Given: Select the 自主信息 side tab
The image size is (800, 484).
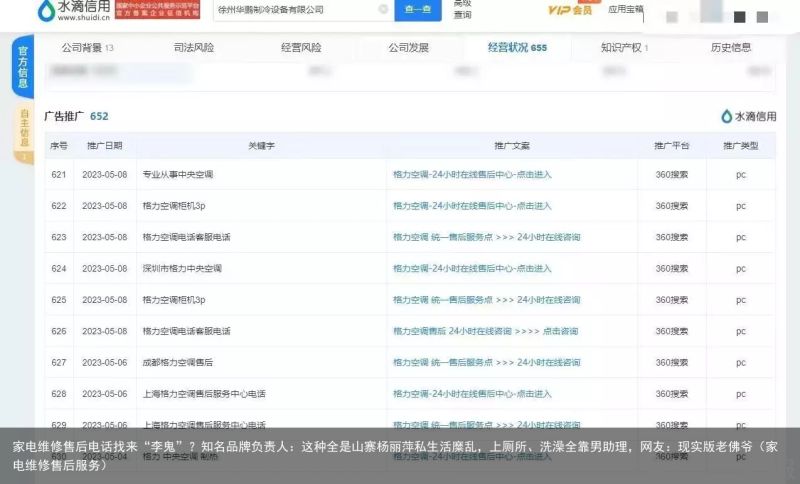Looking at the screenshot, I should click(x=24, y=133).
